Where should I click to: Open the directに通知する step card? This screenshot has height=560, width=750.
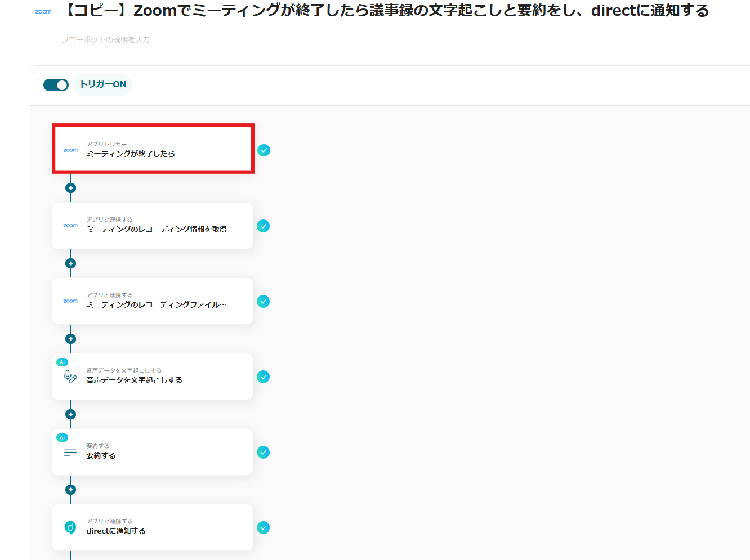(153, 527)
